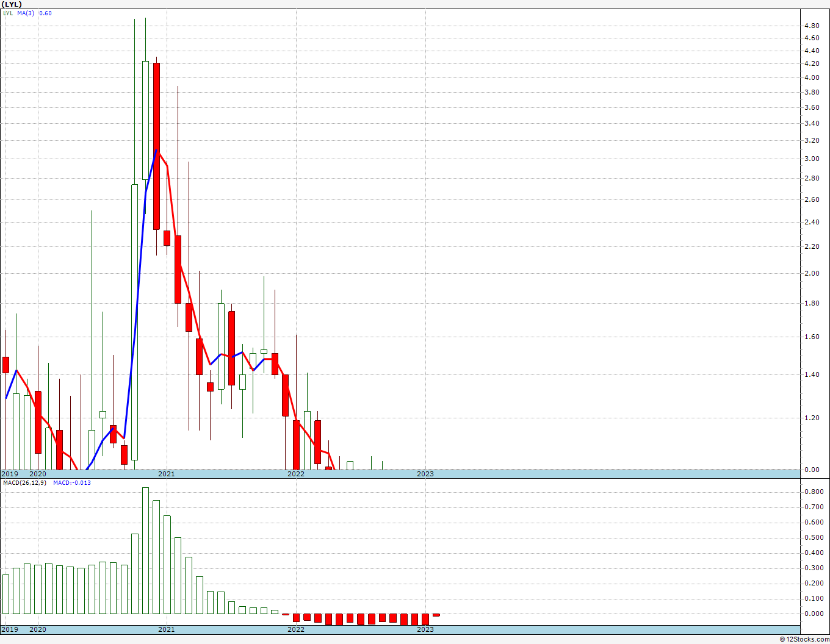This screenshot has height=644, width=830.
Task: Select the 2.40 price axis label
Action: [812, 222]
